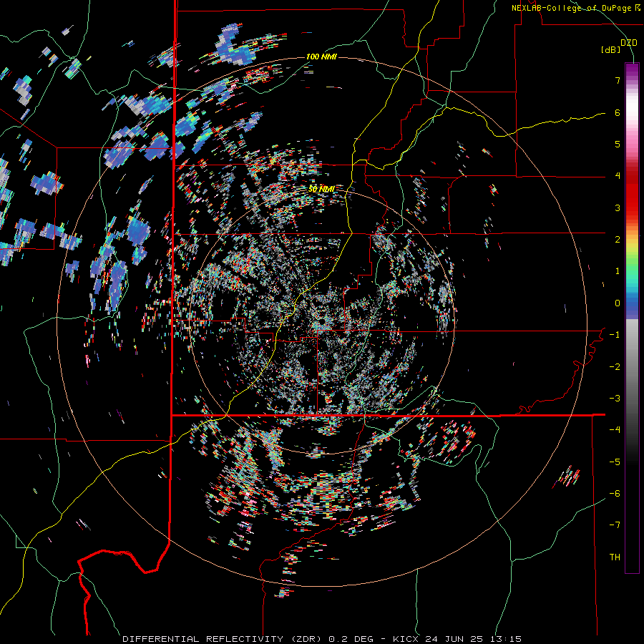The height and width of the screenshot is (644, 644).
Task: Click the 100 NMI range ring label
Action: click(x=321, y=57)
